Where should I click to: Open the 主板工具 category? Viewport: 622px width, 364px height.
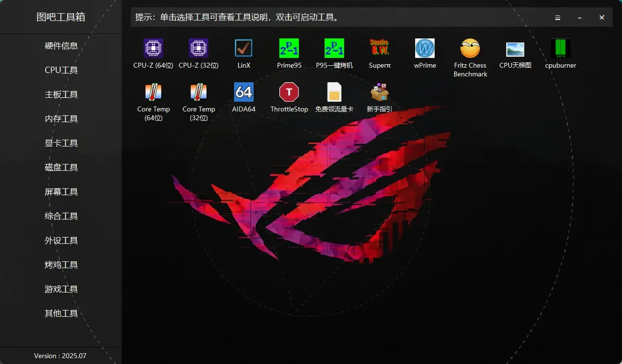click(x=61, y=94)
